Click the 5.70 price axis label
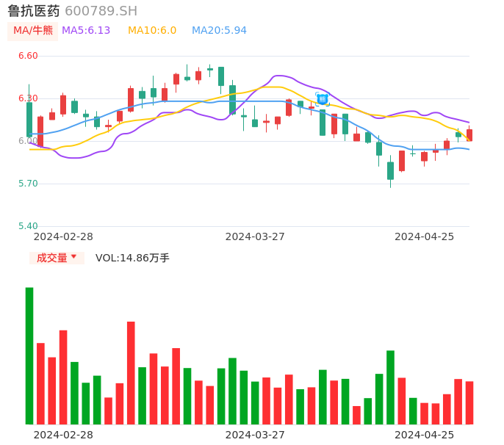This screenshot has width=504, height=445. [28, 184]
